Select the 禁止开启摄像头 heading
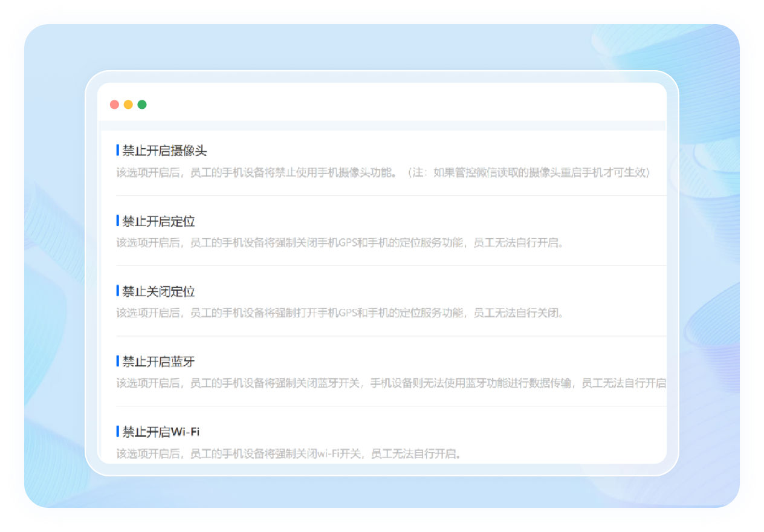The image size is (764, 532). [x=164, y=151]
